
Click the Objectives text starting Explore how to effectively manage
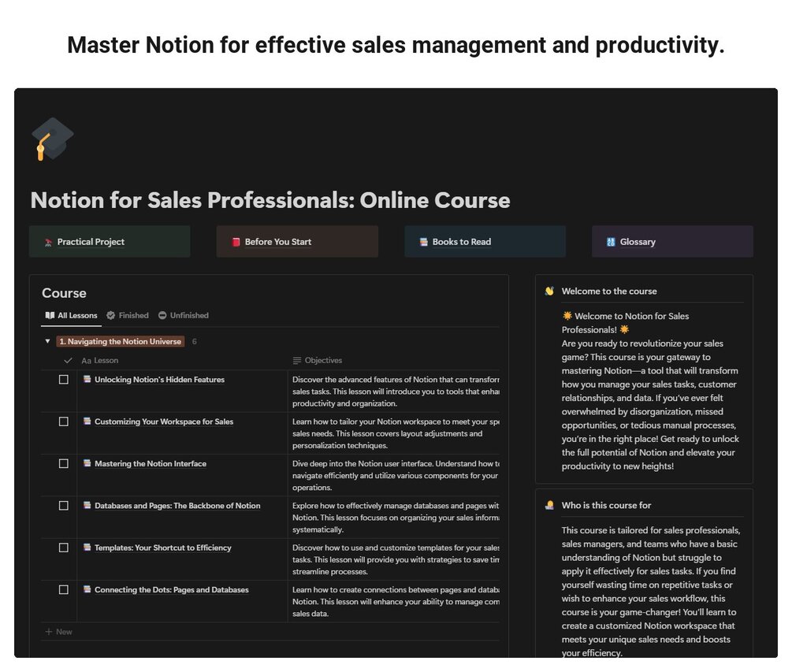click(x=396, y=518)
